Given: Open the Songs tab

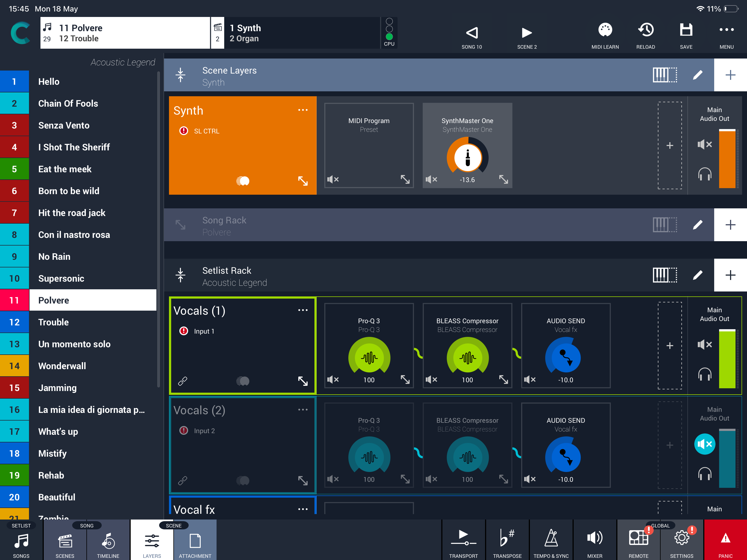Looking at the screenshot, I should coord(21,540).
